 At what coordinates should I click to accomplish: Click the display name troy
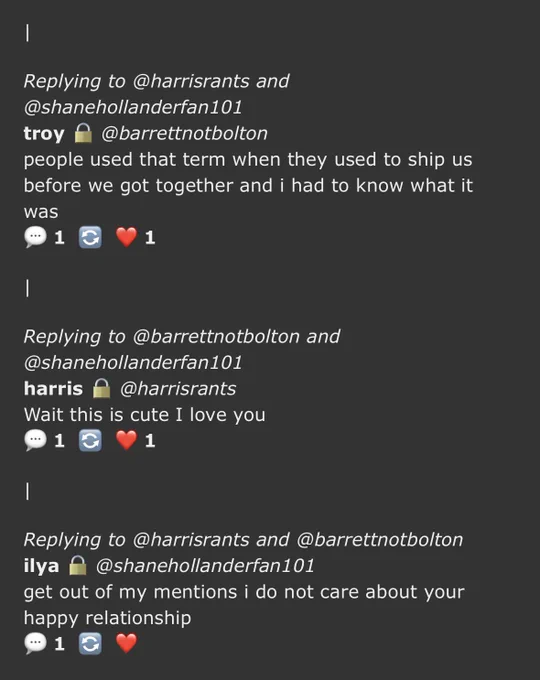click(44, 134)
